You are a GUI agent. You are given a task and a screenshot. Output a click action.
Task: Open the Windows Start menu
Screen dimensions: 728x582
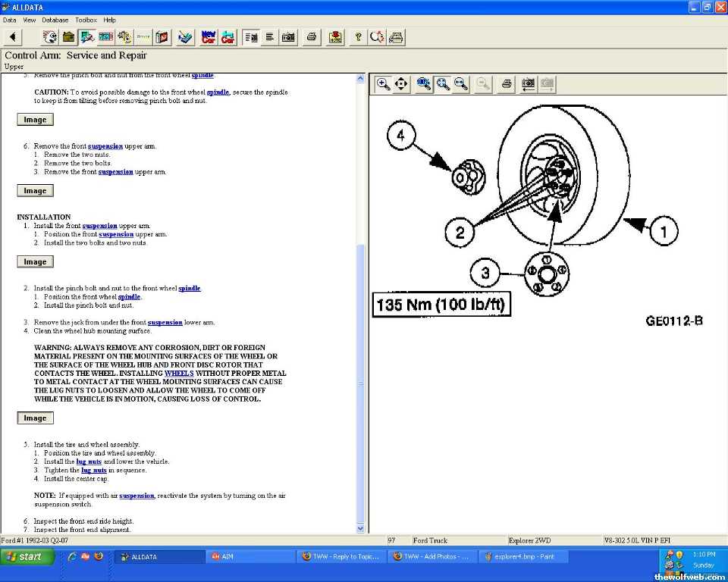tap(27, 556)
